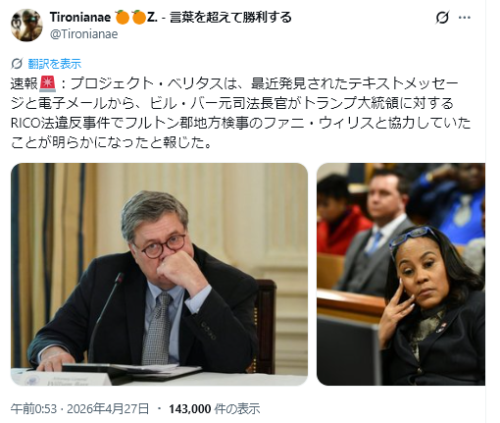
Task: Click the 件の表示 views label
Action: (237, 409)
